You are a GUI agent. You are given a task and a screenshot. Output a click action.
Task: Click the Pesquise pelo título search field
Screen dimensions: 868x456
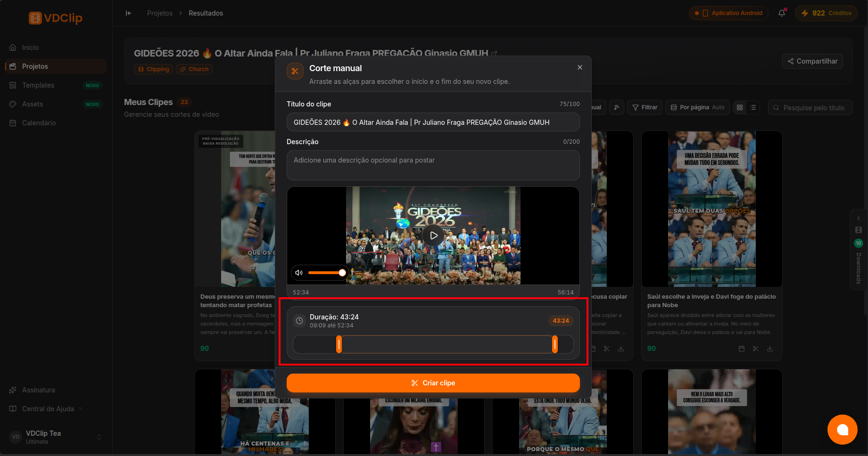(x=810, y=107)
